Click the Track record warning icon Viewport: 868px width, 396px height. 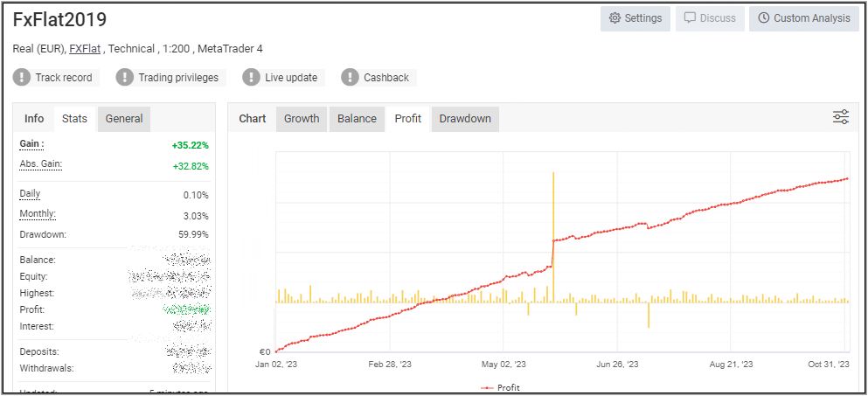point(22,78)
